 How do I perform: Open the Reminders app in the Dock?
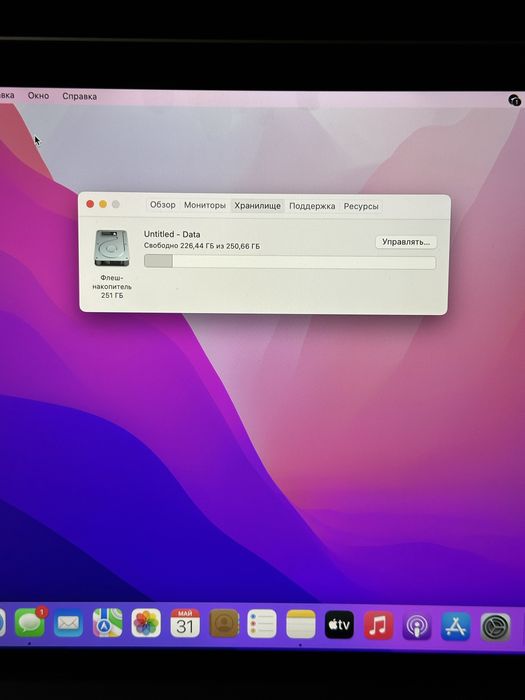tap(262, 623)
